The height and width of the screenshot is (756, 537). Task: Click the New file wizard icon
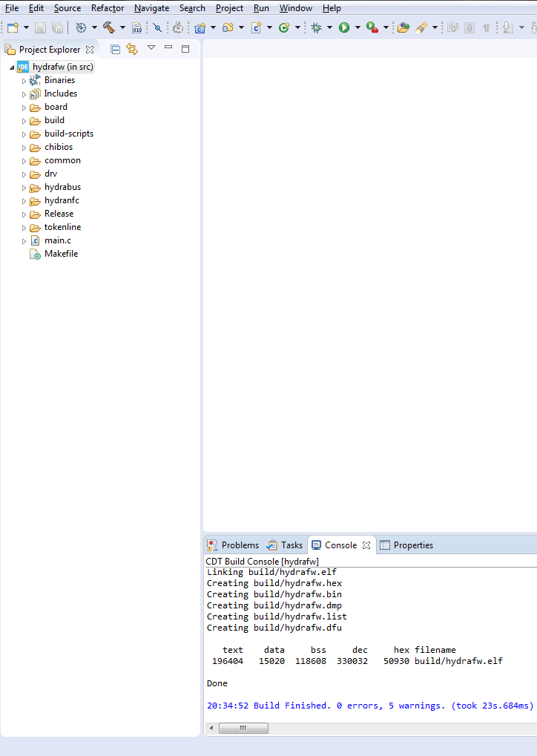click(x=13, y=27)
